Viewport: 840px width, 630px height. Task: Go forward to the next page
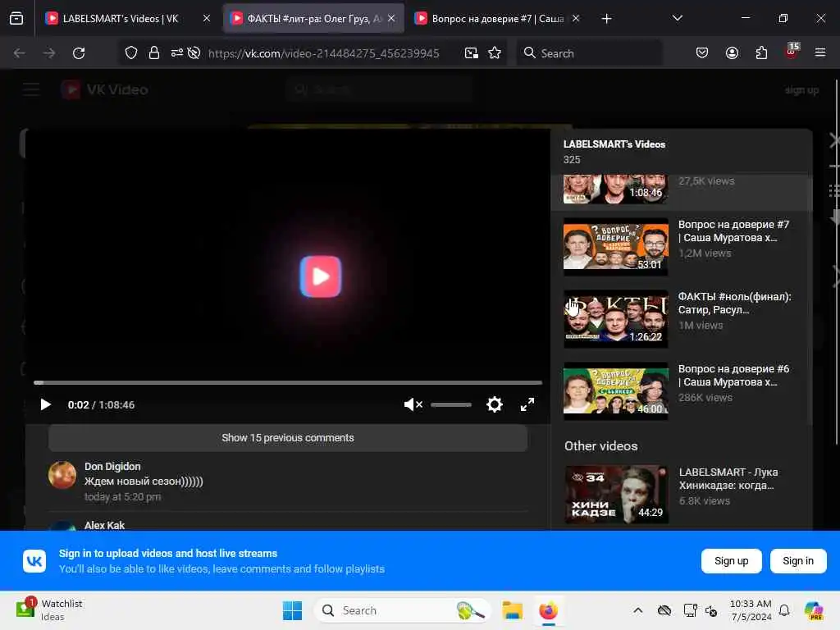tap(48, 53)
